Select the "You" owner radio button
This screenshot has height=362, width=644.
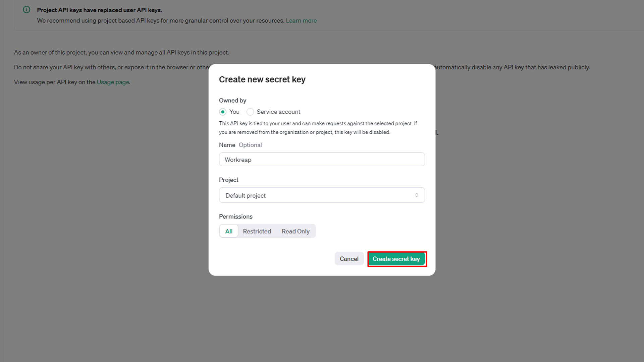coord(223,112)
